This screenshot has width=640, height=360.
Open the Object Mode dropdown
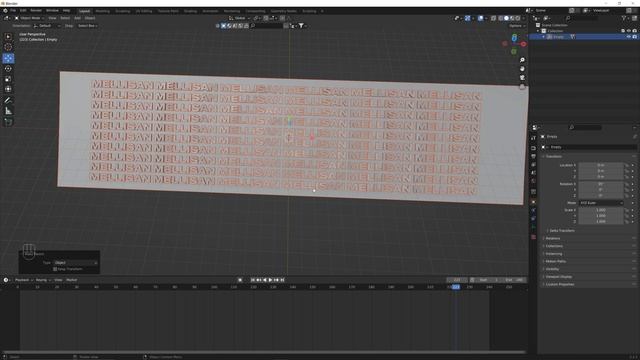[x=29, y=18]
